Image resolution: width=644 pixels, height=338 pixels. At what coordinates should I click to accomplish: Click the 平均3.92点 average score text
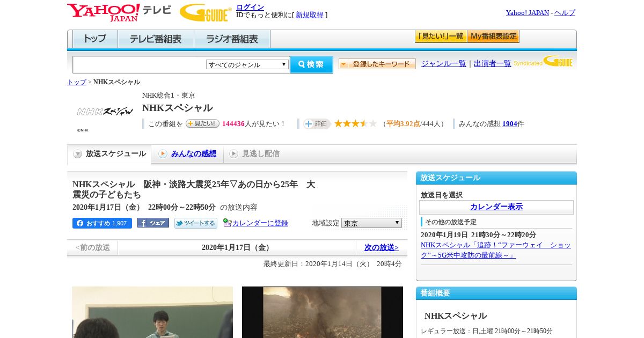403,124
